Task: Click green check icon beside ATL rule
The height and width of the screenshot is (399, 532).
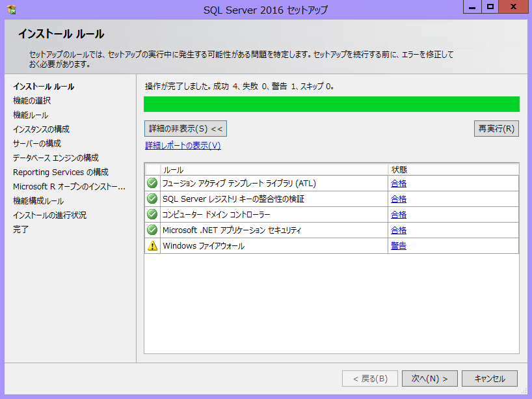Action: (x=152, y=184)
